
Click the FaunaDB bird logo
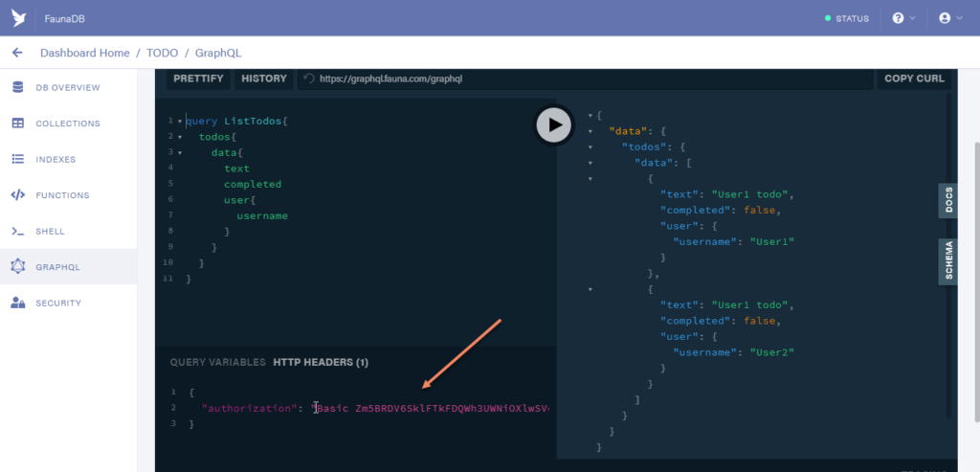pos(18,18)
